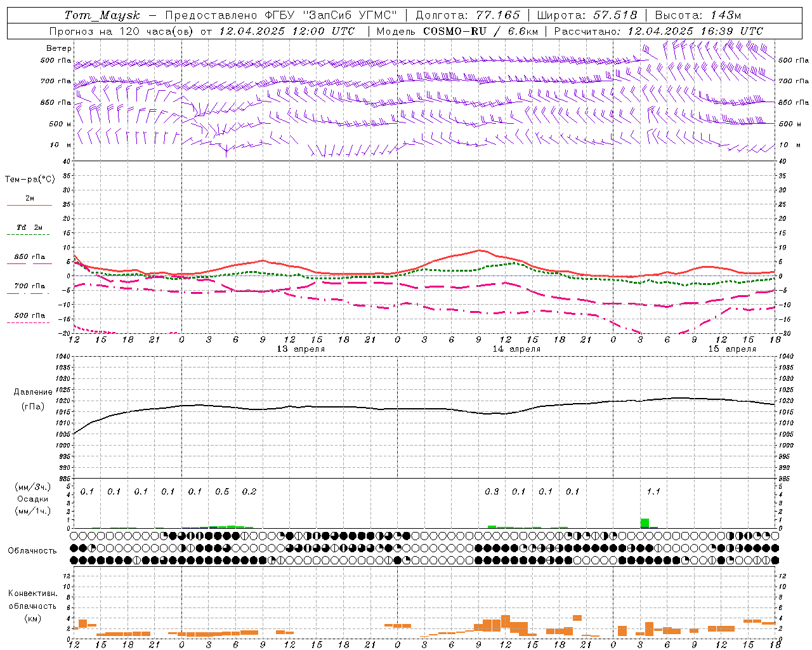Click the model name COSMO-RU

454,31
